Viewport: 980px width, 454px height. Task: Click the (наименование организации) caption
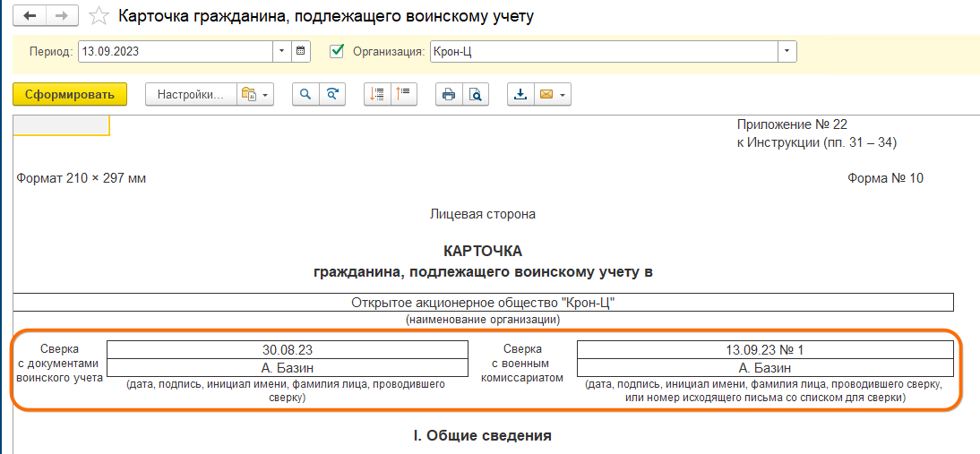[483, 320]
